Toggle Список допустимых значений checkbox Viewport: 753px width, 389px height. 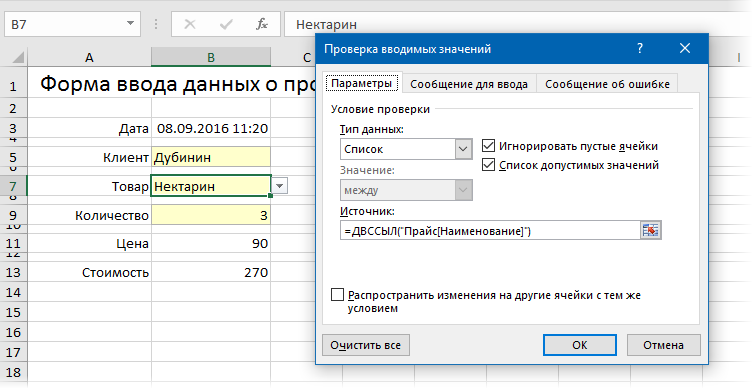(x=488, y=165)
